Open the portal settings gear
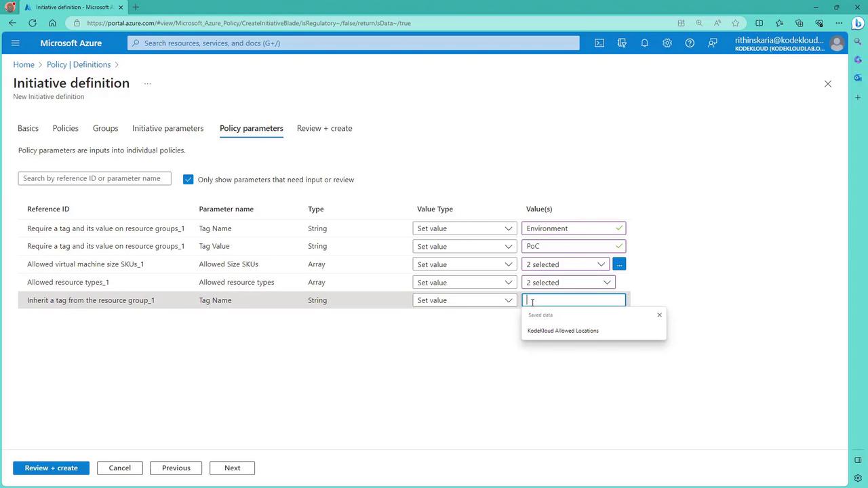868x488 pixels. point(667,43)
